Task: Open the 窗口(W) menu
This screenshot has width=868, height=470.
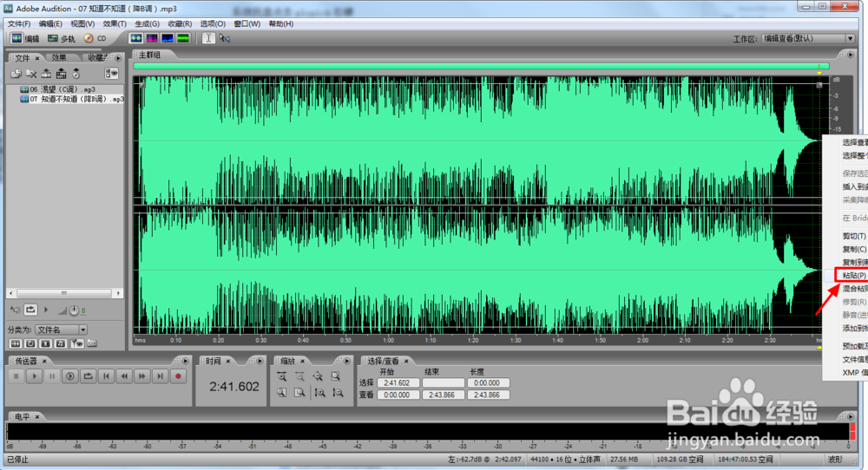Action: (x=247, y=23)
